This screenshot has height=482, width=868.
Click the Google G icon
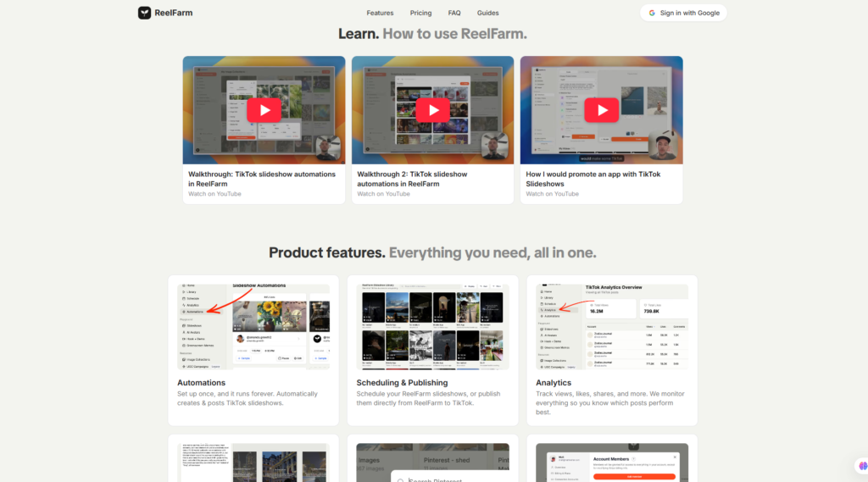pyautogui.click(x=652, y=13)
